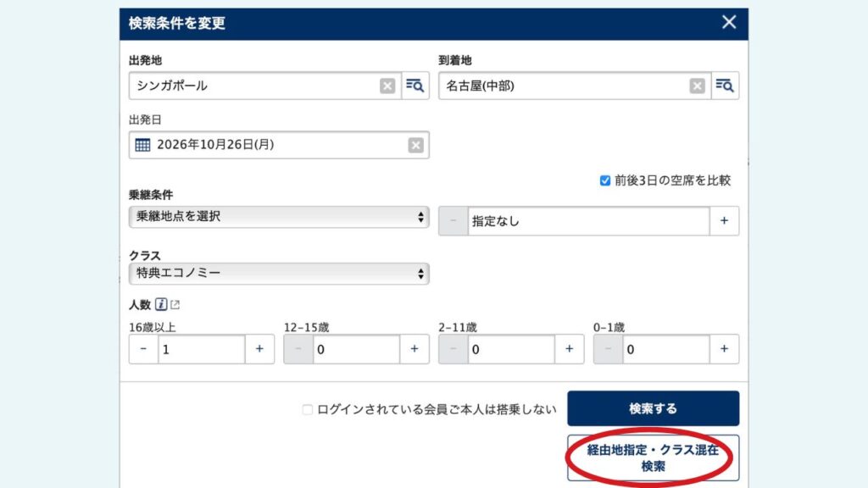
Task: Clear the arrival city field 名古屋(中部)
Action: [x=697, y=86]
